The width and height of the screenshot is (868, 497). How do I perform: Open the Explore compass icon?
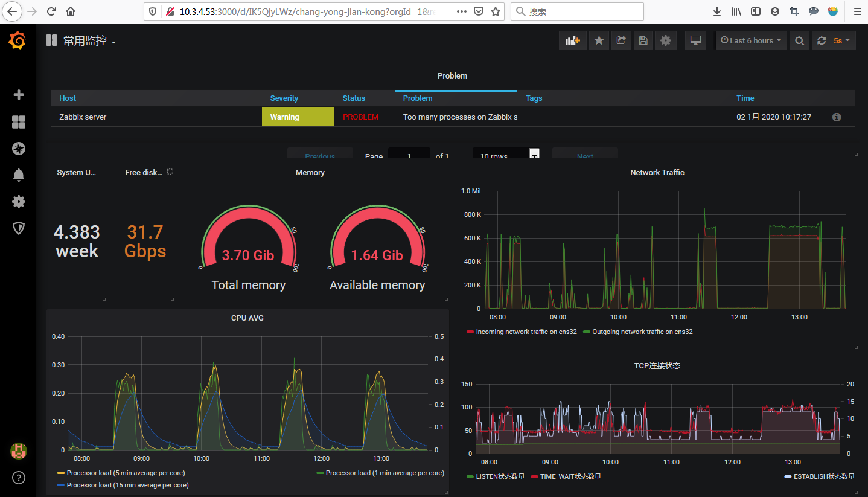point(19,149)
